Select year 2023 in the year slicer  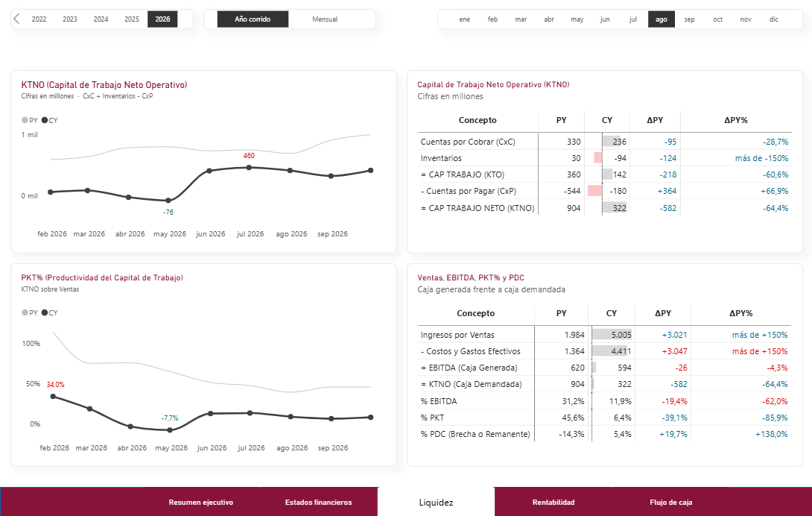click(x=70, y=19)
